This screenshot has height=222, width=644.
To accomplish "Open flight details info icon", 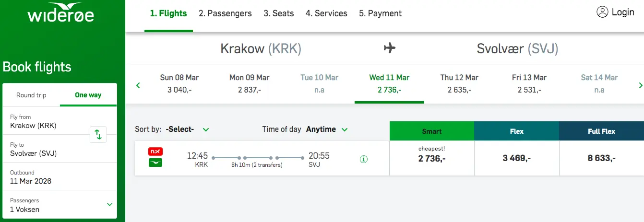I will [x=364, y=159].
